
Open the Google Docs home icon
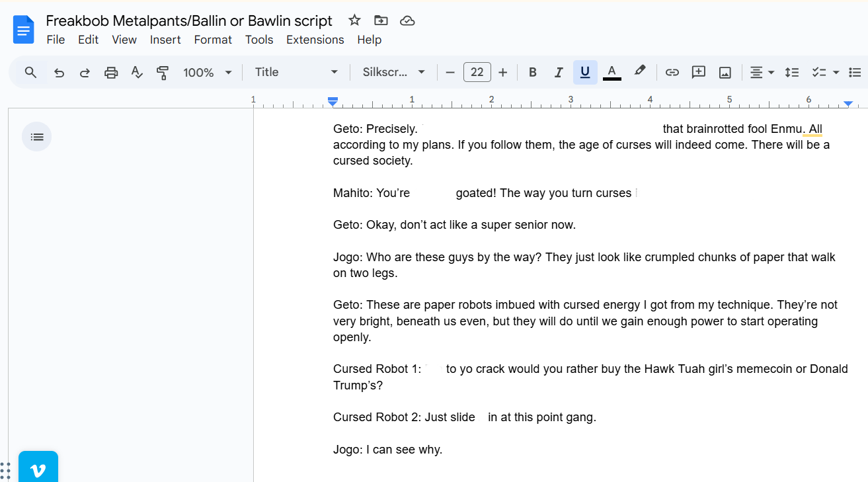click(24, 30)
